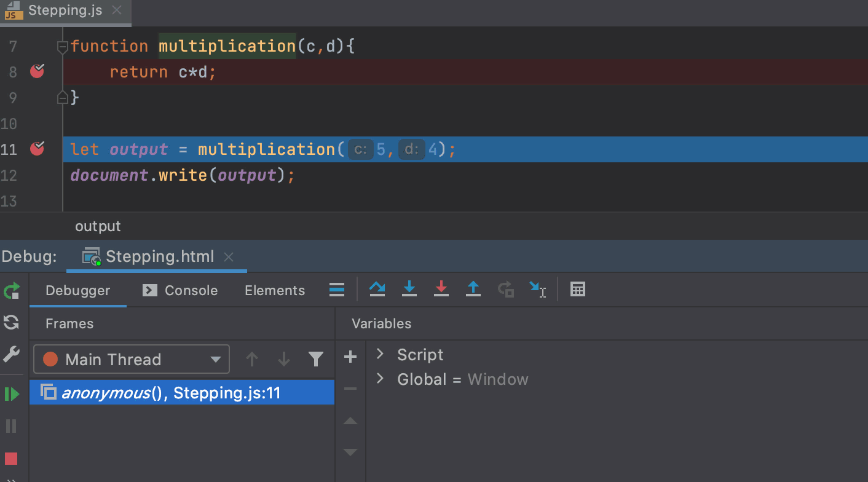The width and height of the screenshot is (868, 482).
Task: Rerun the debug session via green rerun icon
Action: [12, 290]
